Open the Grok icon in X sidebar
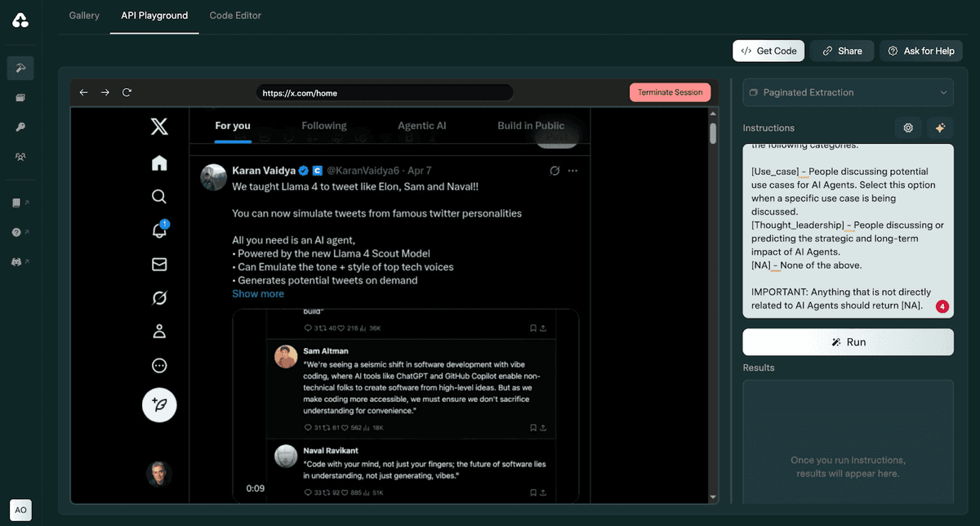Screen dimensions: 980x526 point(159,299)
